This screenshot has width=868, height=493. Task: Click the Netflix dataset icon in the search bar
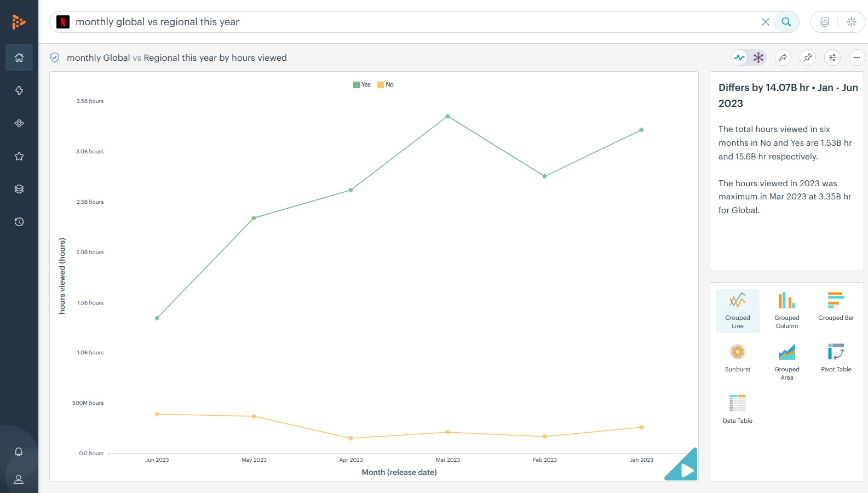pos(63,22)
